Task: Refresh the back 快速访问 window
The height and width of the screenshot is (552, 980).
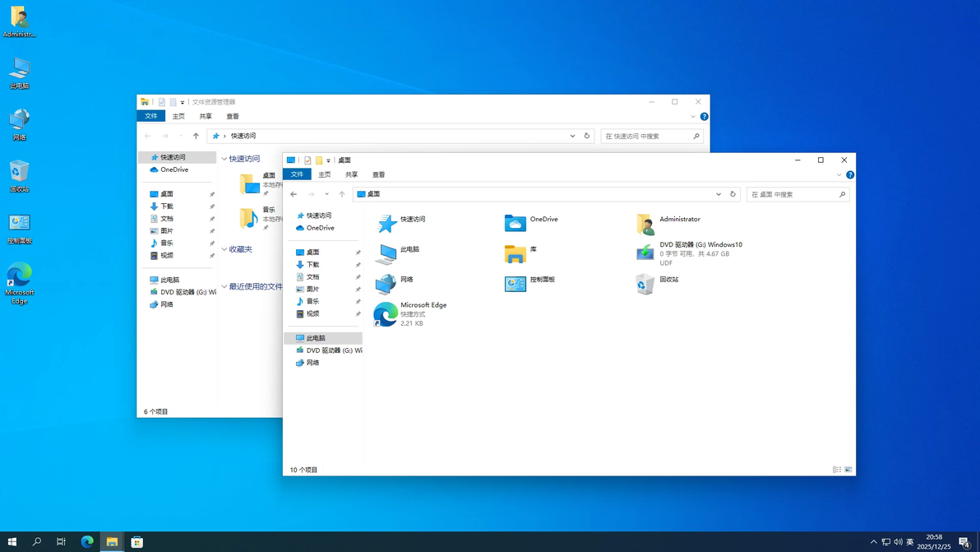Action: [x=587, y=137]
